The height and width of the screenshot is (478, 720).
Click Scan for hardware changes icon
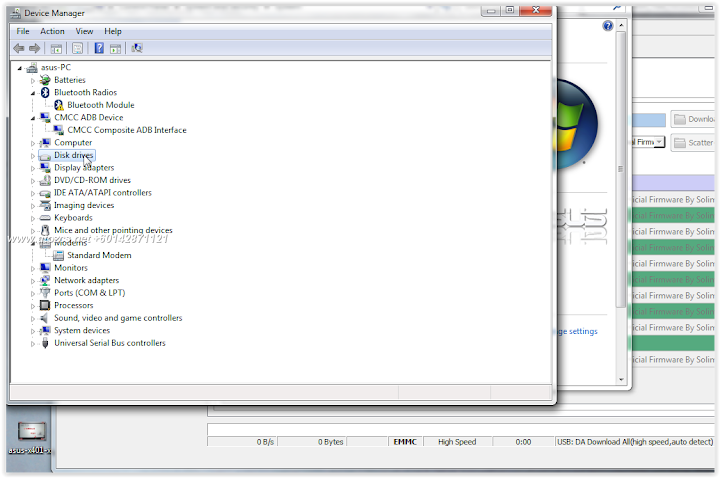pyautogui.click(x=137, y=48)
